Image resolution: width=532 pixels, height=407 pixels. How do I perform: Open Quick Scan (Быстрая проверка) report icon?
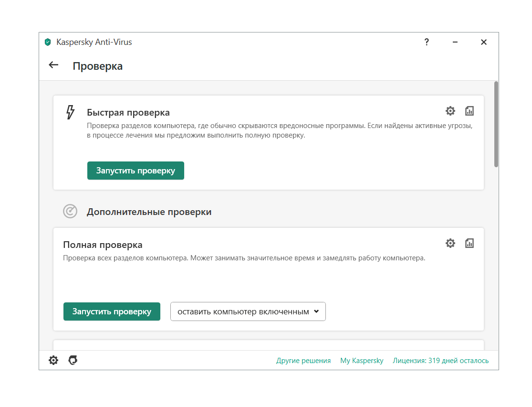tap(469, 111)
